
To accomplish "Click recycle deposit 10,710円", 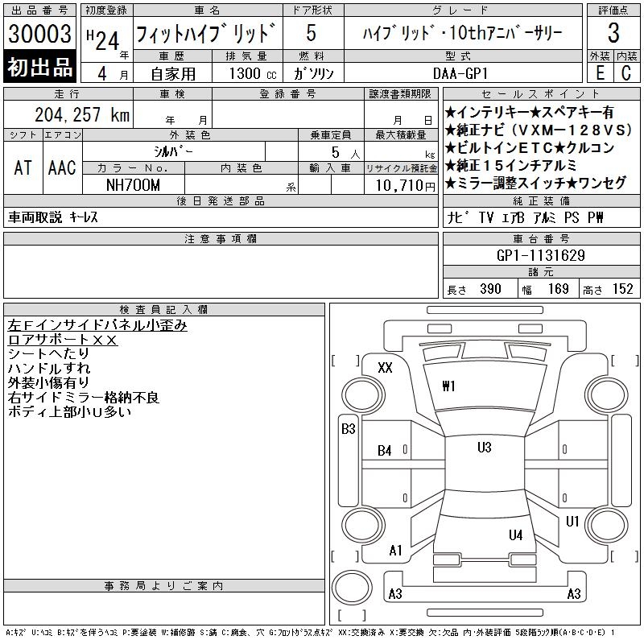I will click(x=405, y=186).
